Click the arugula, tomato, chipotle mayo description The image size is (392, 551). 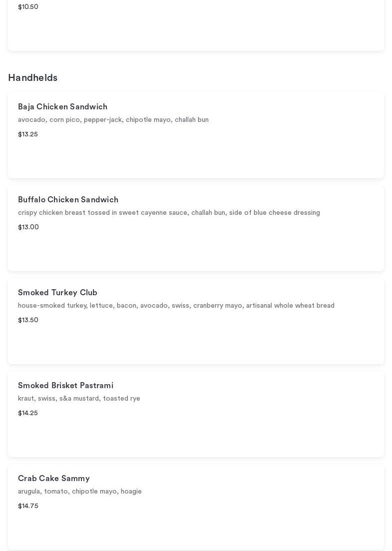point(80,492)
